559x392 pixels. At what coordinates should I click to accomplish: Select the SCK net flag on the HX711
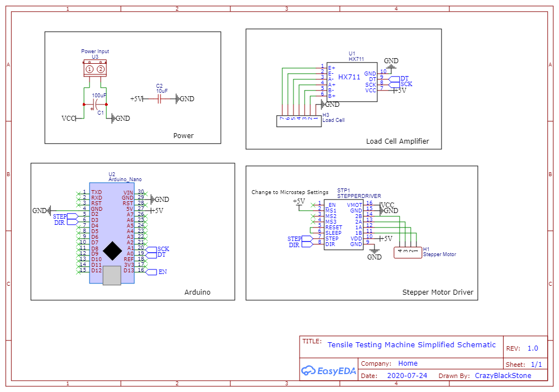400,84
